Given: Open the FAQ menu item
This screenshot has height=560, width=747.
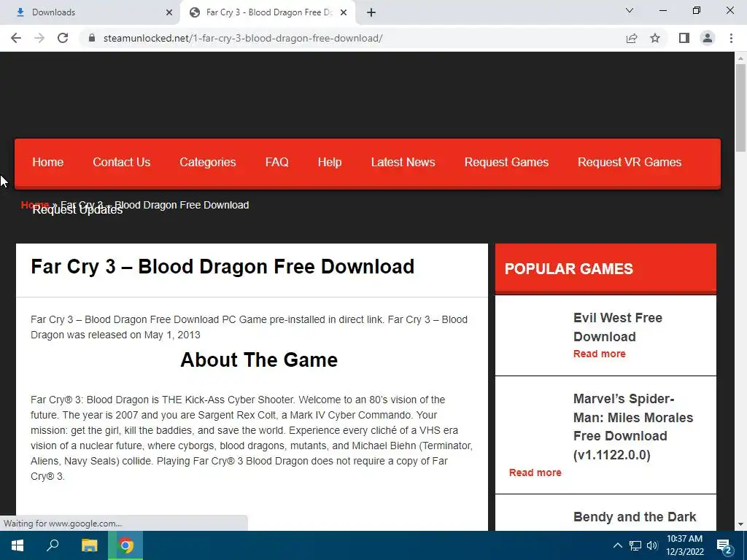Looking at the screenshot, I should coord(276,163).
